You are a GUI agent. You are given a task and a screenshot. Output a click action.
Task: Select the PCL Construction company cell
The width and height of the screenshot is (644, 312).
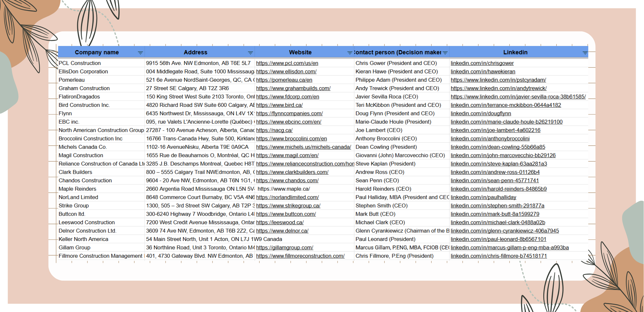[101, 63]
